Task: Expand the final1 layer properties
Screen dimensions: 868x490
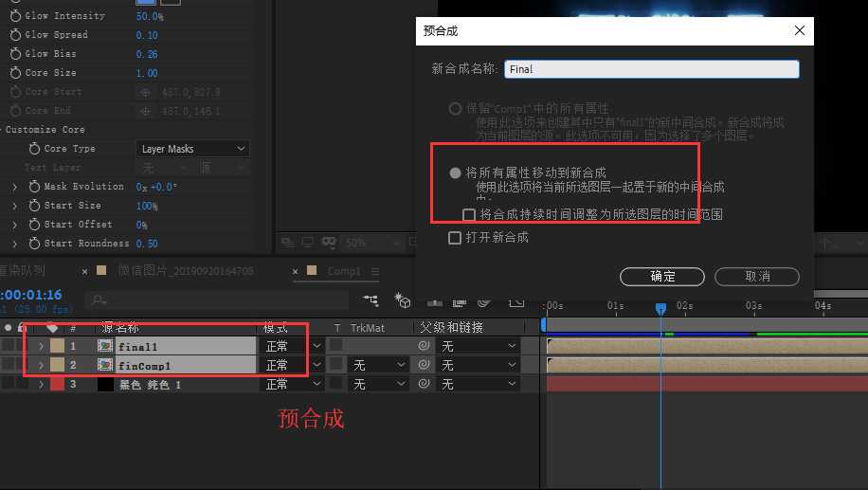Action: (x=41, y=346)
